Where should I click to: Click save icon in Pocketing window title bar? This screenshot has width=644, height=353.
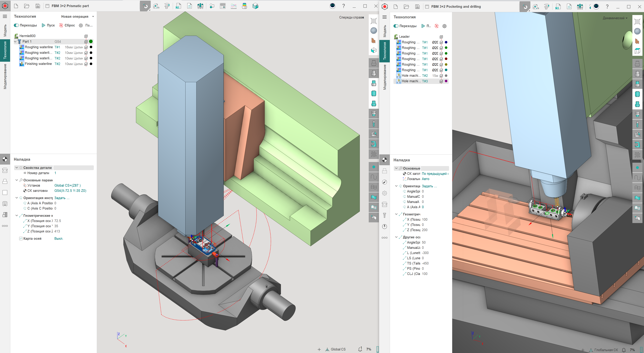[417, 7]
